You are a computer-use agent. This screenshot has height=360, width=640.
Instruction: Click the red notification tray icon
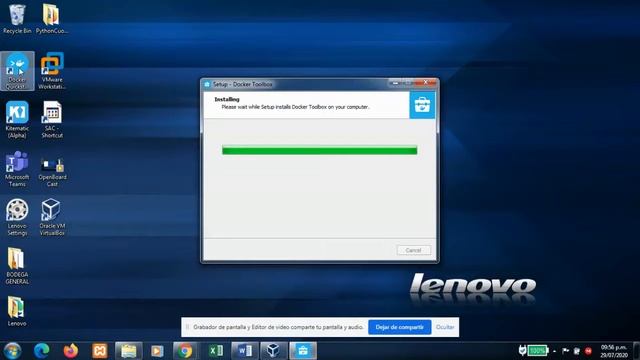click(588, 351)
